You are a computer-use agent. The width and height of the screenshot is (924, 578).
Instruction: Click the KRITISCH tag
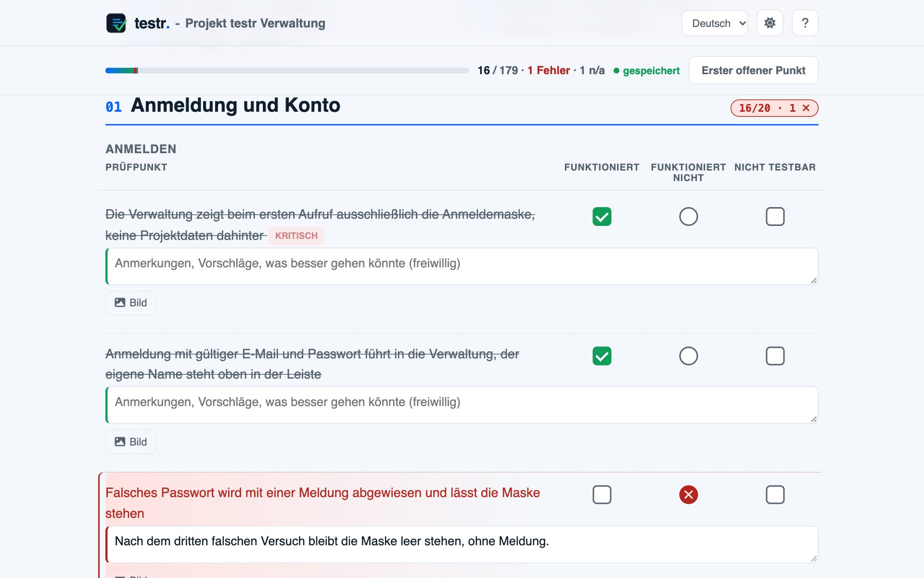(x=296, y=236)
